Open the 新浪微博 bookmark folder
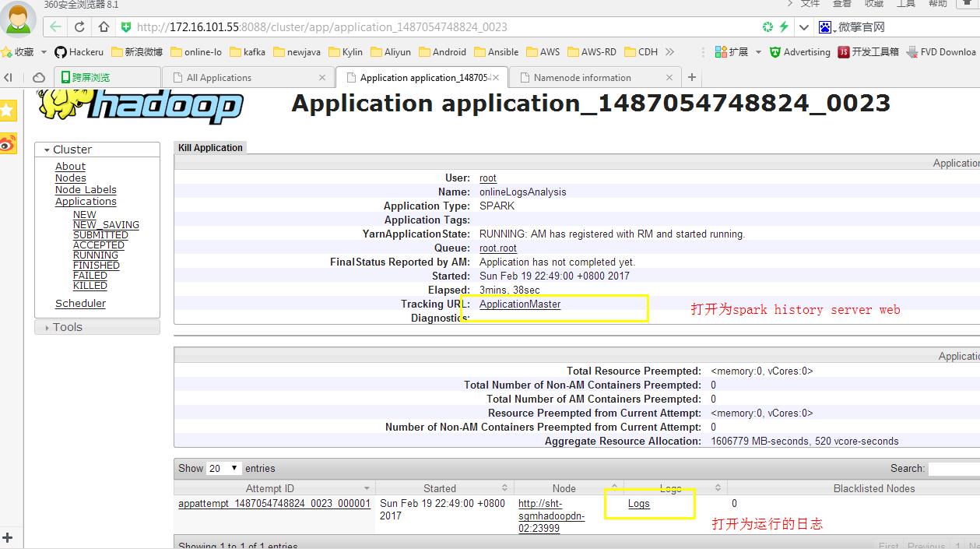980x549 pixels. [x=138, y=52]
